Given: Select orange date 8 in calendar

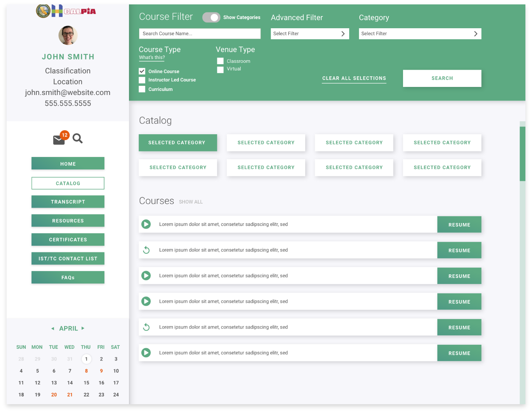Looking at the screenshot, I should click(x=86, y=371).
